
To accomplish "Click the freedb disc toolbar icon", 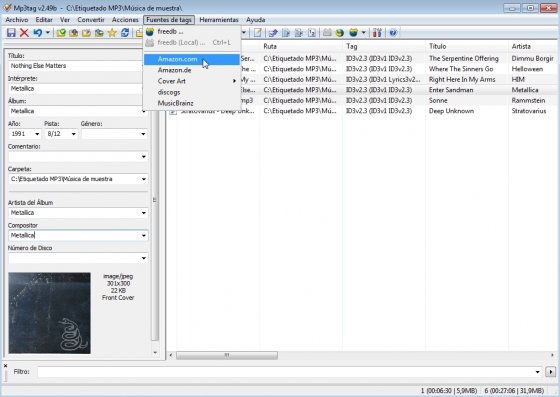I will pyautogui.click(x=353, y=33).
